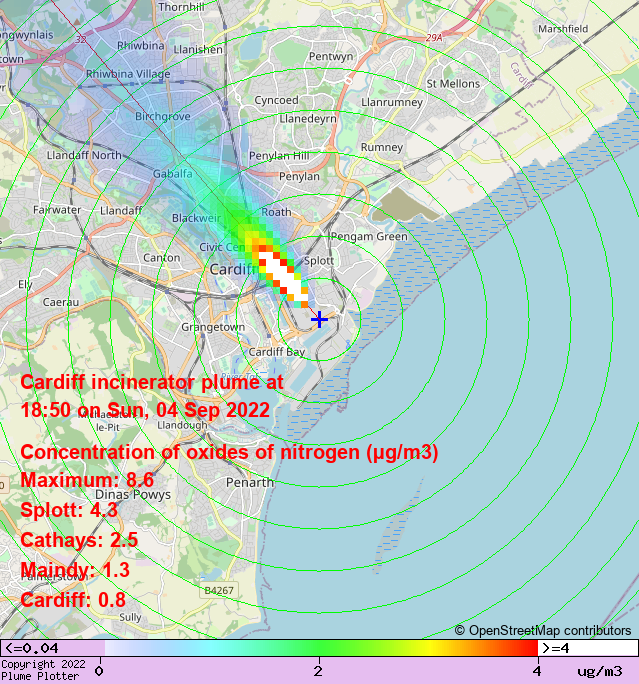Click the 'Dinas Powys' map label
639x684 pixels.
(x=133, y=495)
